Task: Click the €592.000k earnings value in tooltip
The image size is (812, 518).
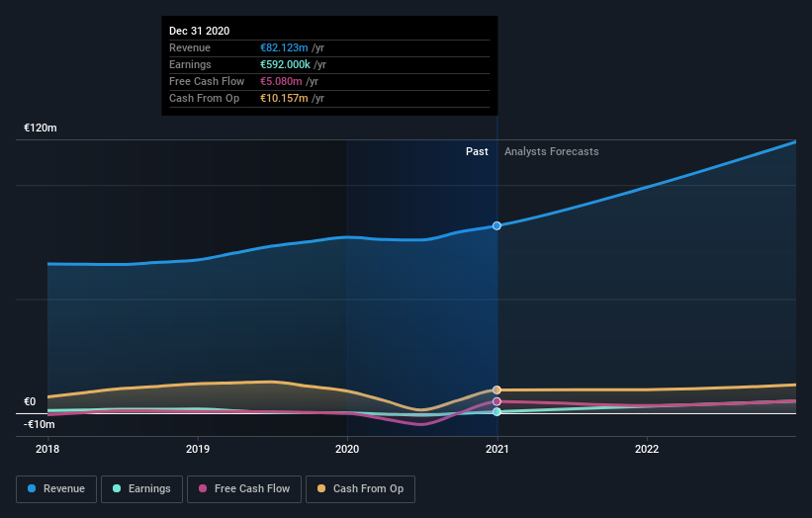Action: (285, 64)
